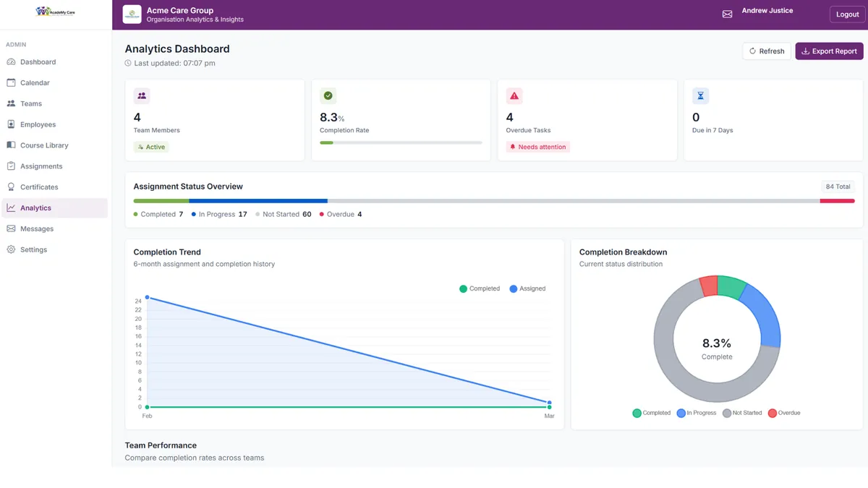Toggle Not Started in breakdown legend
868x488 pixels.
point(742,413)
